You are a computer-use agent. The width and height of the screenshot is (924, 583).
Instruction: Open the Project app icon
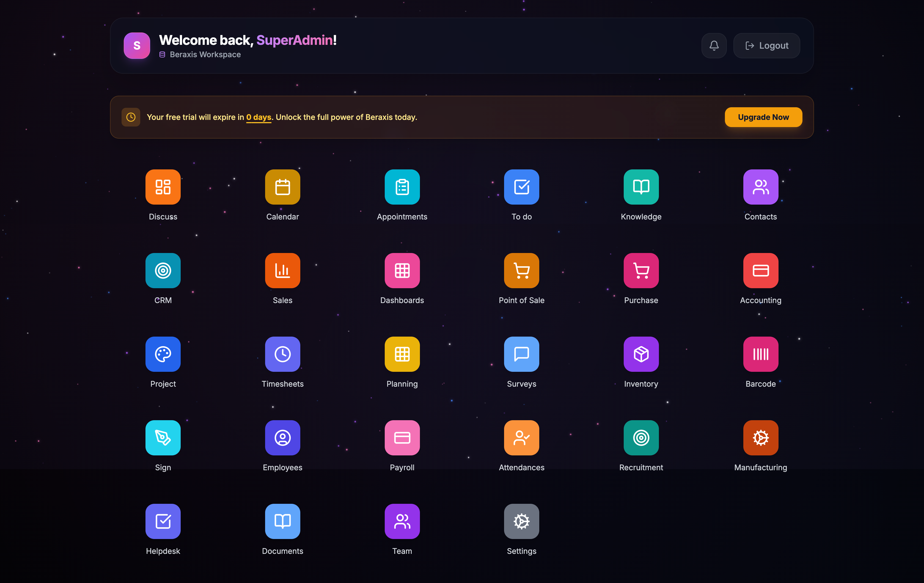(x=163, y=354)
